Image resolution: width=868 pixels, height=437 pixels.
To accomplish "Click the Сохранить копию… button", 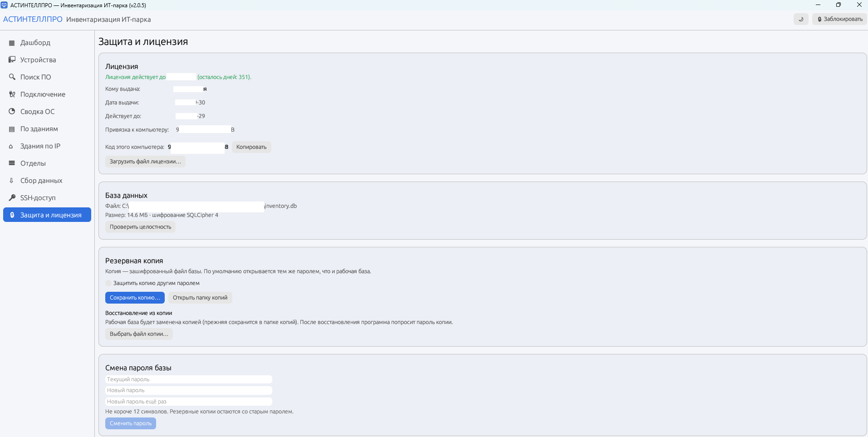I will (135, 298).
